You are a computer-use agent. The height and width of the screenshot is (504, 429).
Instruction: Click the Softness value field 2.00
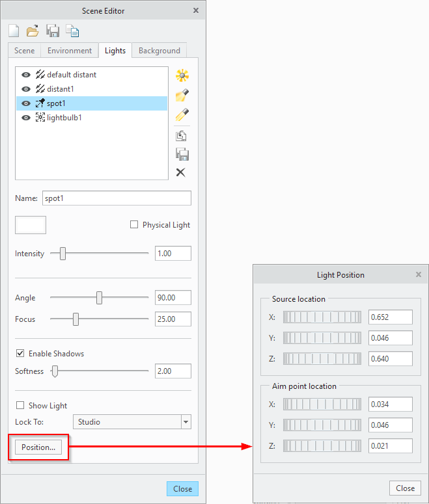click(173, 371)
